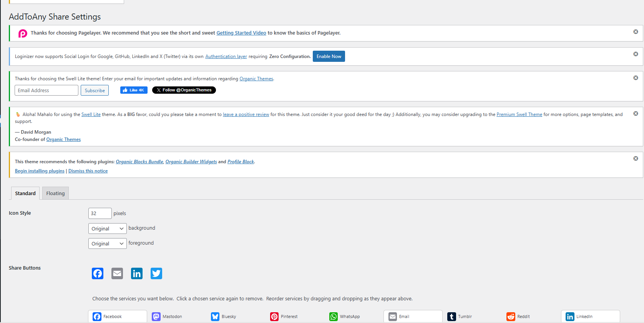Select the Facebook service from the list
The width and height of the screenshot is (644, 323).
[x=118, y=316]
